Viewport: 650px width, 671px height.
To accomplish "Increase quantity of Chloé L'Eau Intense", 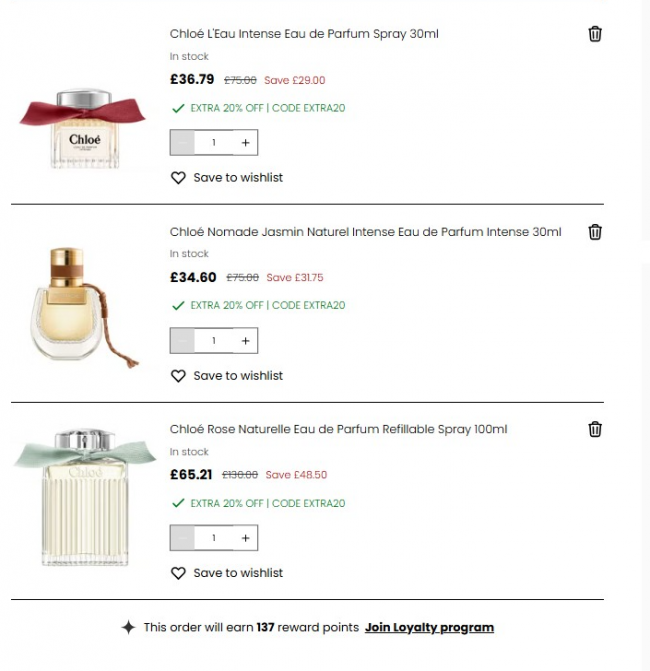I will pyautogui.click(x=245, y=143).
